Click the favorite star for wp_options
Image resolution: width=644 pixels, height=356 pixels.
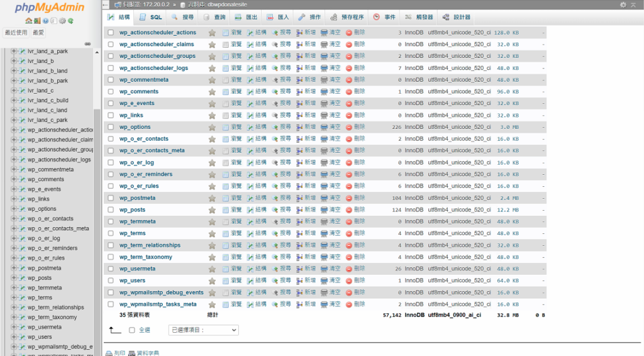tap(212, 127)
